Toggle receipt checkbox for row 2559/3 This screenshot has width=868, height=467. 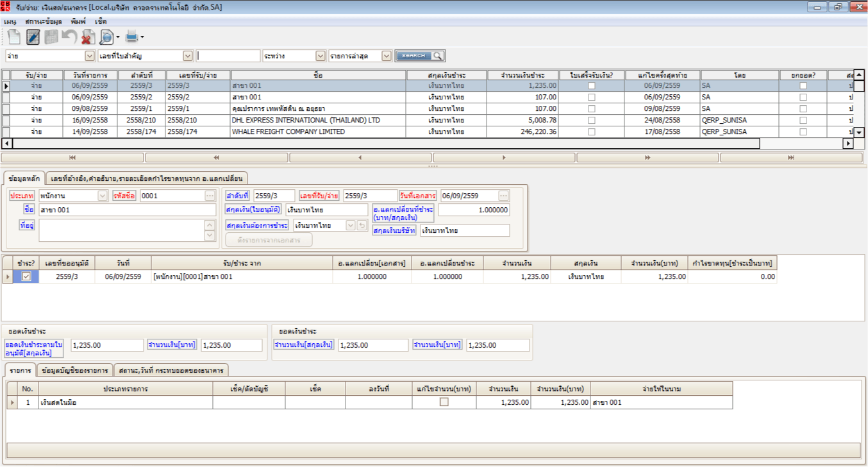click(591, 85)
